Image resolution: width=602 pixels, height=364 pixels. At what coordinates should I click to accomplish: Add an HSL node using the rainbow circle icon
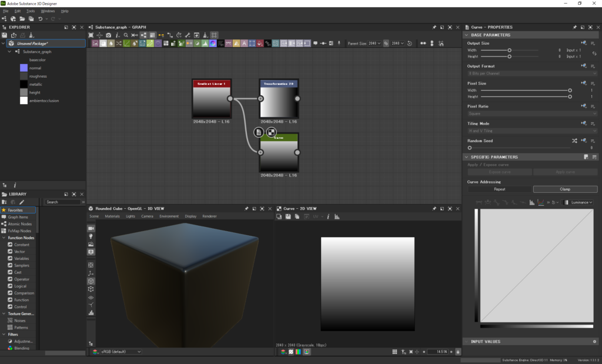coord(213,44)
